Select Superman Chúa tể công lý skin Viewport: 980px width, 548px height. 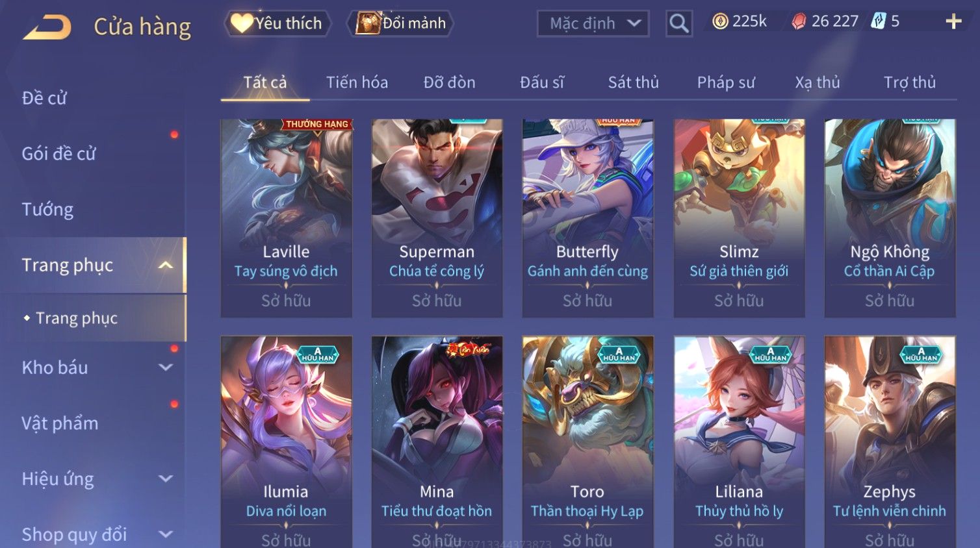(x=437, y=218)
